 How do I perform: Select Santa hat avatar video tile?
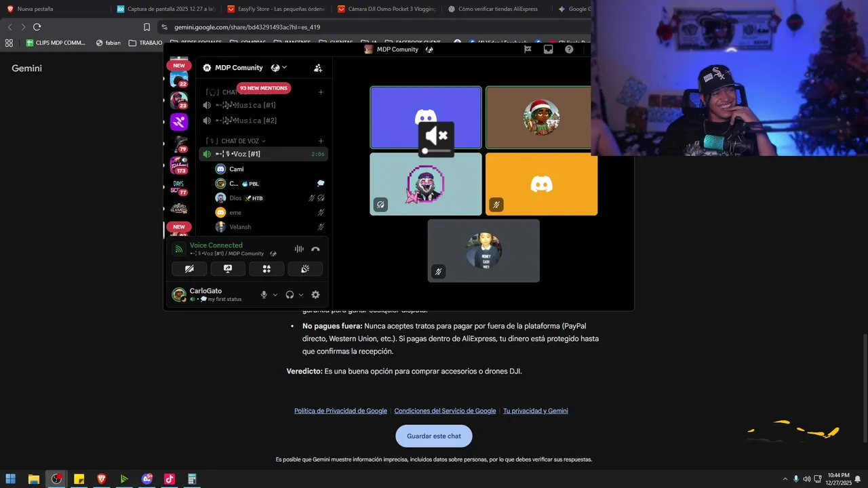(539, 117)
